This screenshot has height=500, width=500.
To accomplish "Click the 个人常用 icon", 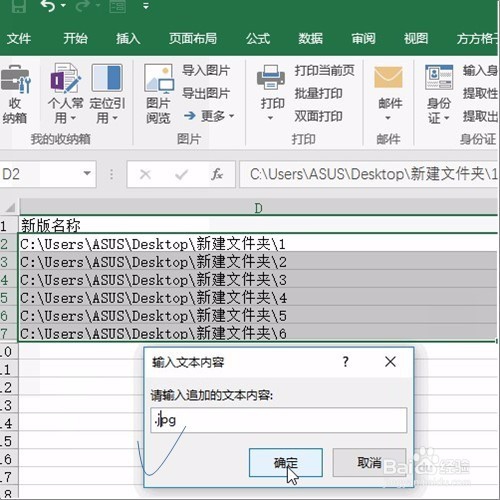I will coord(66,78).
